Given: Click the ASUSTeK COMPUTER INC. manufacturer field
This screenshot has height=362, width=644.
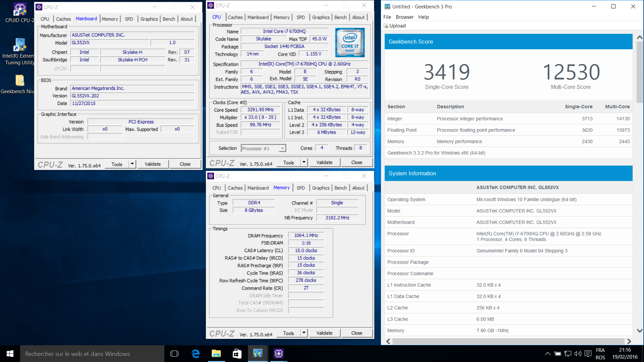Looking at the screenshot, I should point(132,35).
